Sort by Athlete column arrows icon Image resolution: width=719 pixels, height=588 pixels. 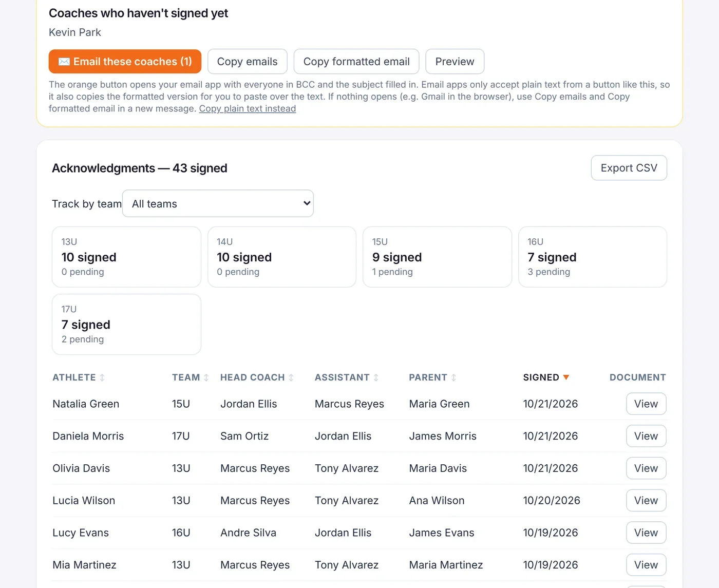click(x=102, y=377)
